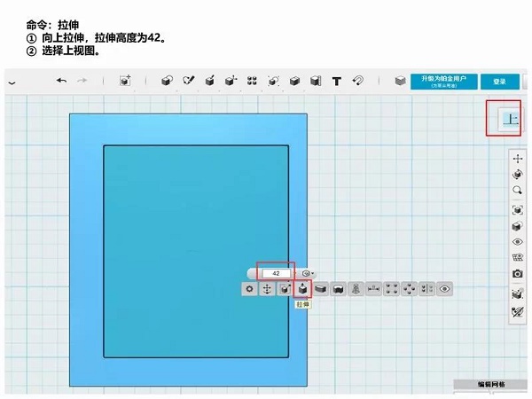This screenshot has height=399, width=532.
Task: Open the dropdown next to the 42 value field
Action: click(308, 273)
